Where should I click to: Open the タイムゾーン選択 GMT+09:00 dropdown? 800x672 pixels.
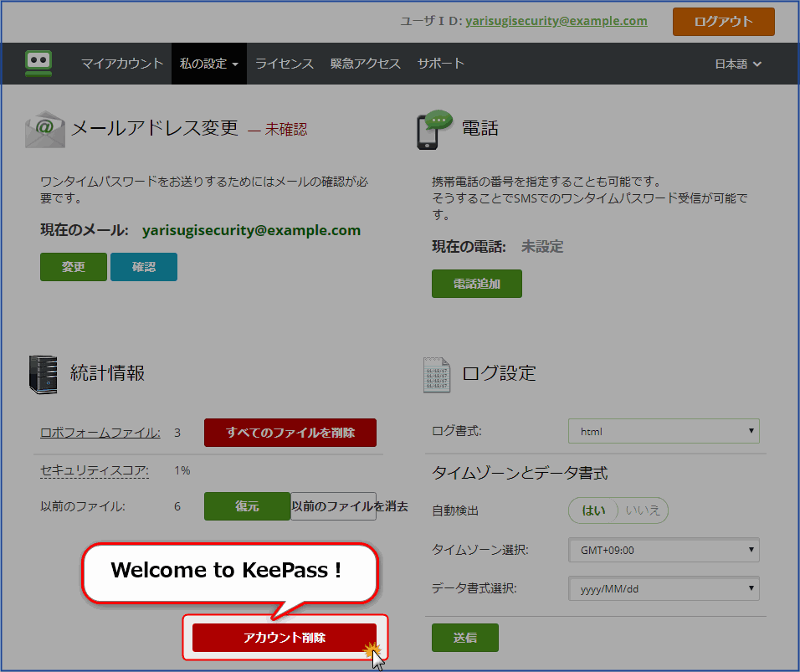tap(664, 550)
